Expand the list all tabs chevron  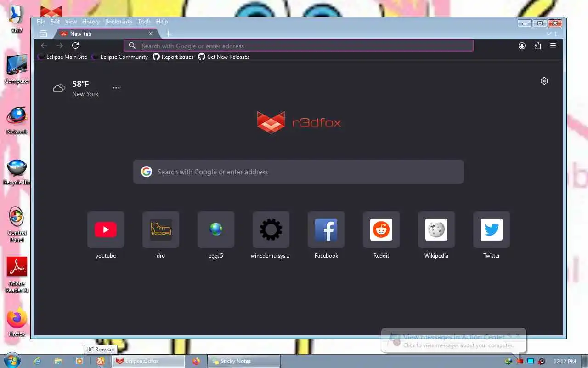pyautogui.click(x=549, y=34)
